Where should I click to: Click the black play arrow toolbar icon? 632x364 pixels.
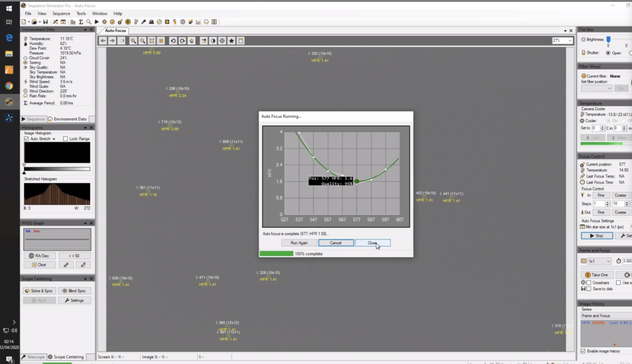click(x=96, y=22)
